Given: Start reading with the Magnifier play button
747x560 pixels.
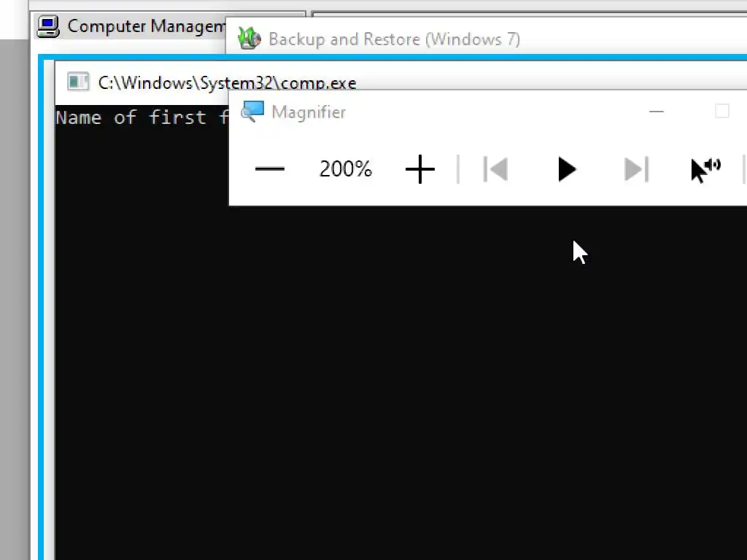Looking at the screenshot, I should pyautogui.click(x=566, y=169).
